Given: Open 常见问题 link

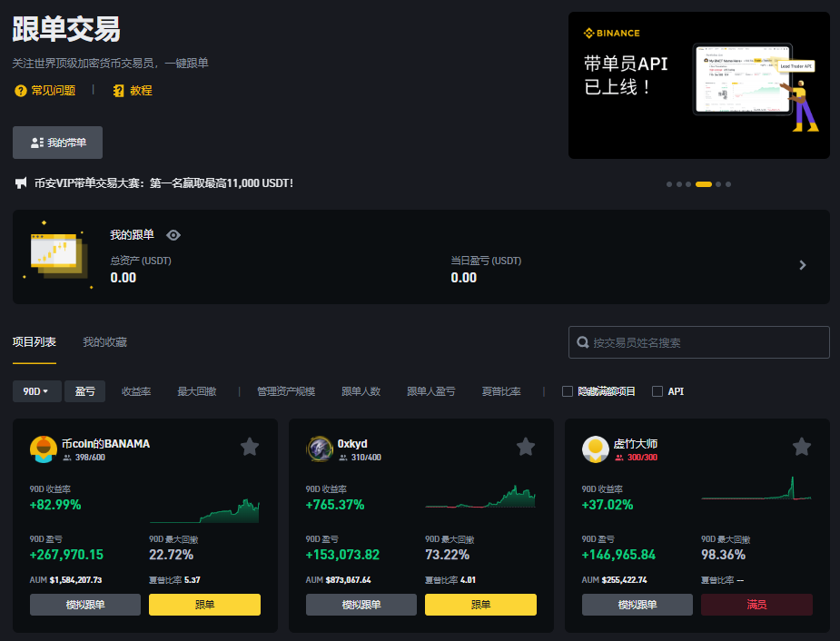Looking at the screenshot, I should pyautogui.click(x=54, y=91).
